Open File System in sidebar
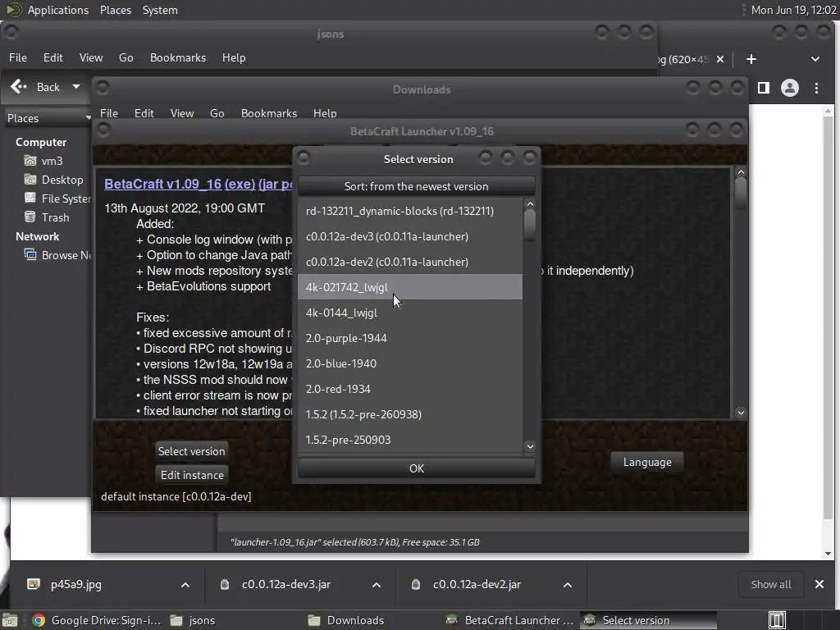Screen dimensions: 840x630 [57, 199]
